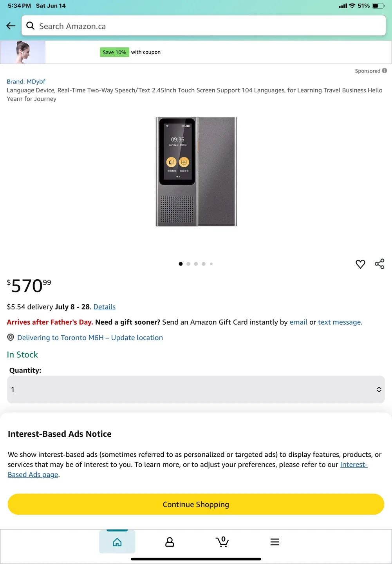392x564 pixels.
Task: Send gift card via text message link
Action: click(x=339, y=322)
